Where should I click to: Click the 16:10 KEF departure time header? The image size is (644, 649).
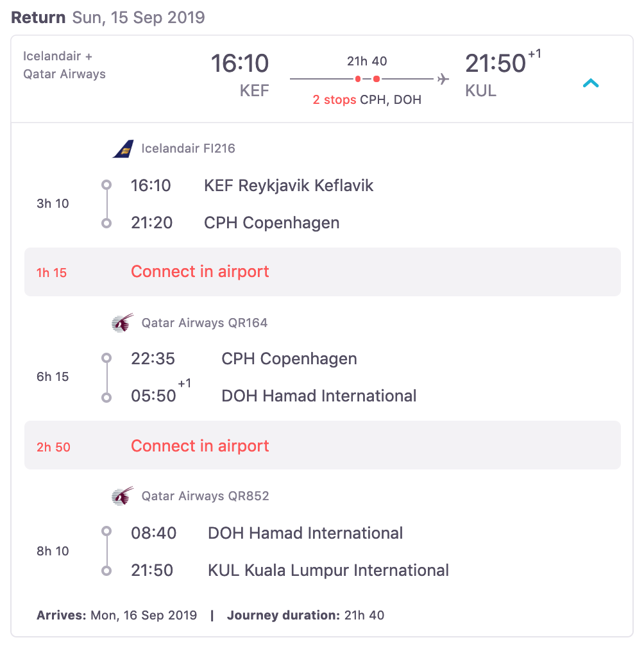pos(240,64)
